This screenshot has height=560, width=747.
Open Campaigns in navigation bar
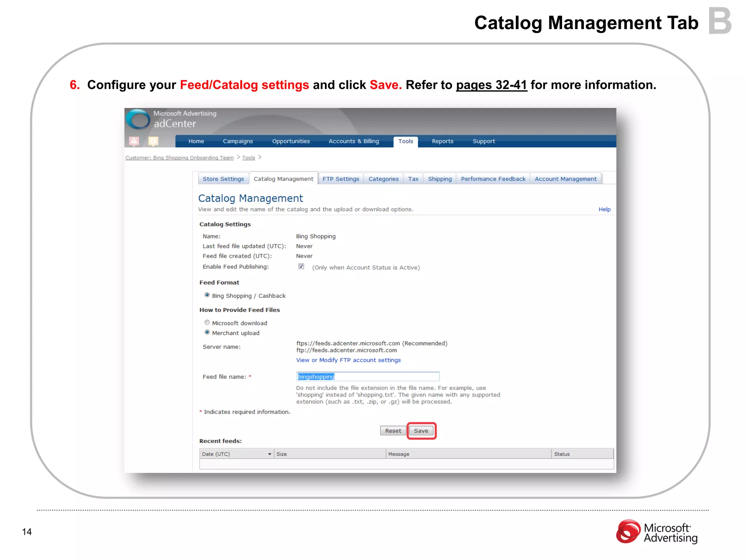pyautogui.click(x=238, y=141)
